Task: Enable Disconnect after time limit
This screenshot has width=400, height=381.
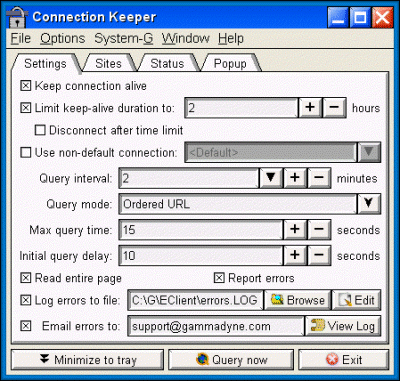Action: pos(40,130)
